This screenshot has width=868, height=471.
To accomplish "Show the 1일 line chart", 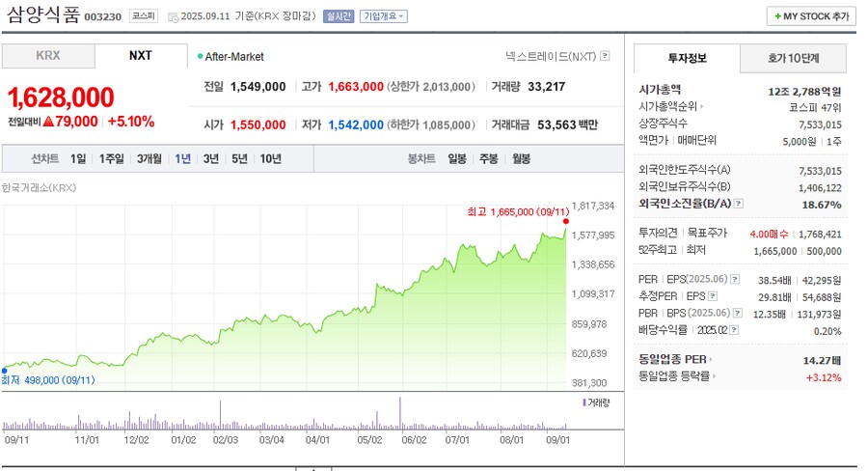I will (78, 159).
